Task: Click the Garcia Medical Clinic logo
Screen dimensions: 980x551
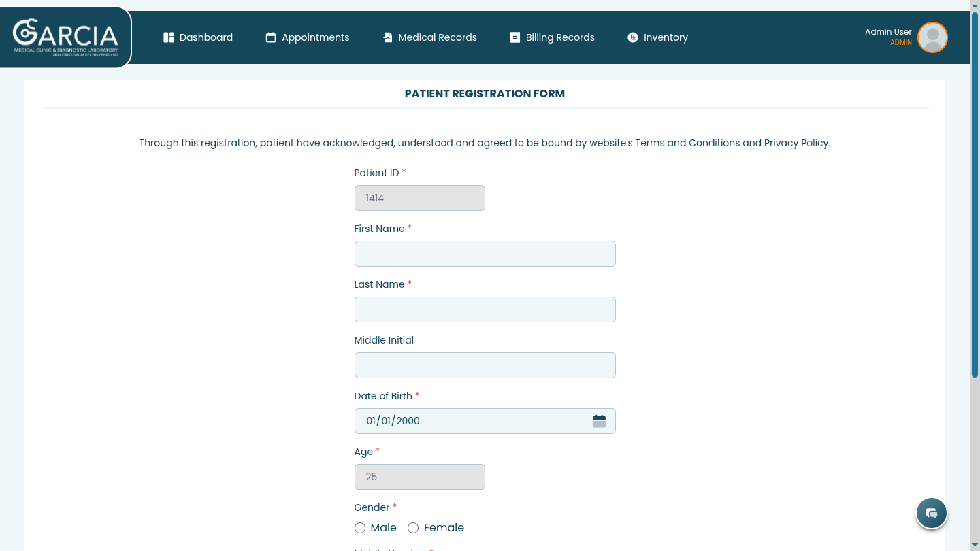Action: point(65,37)
